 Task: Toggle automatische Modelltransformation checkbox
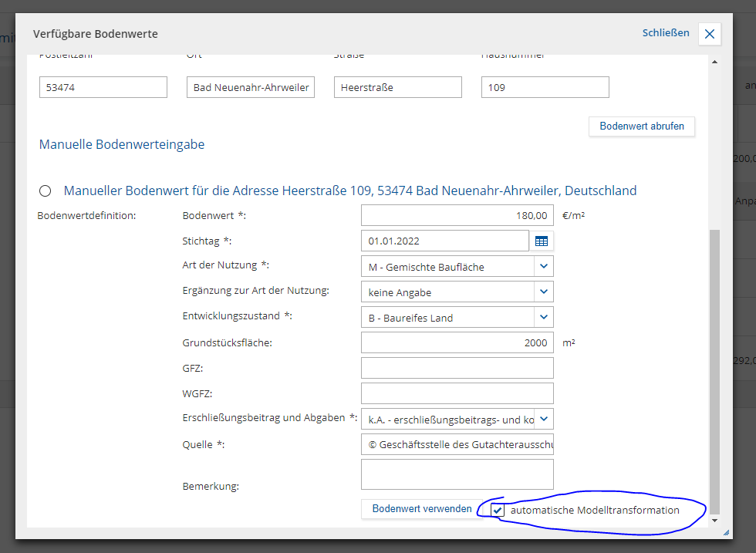[x=498, y=511]
